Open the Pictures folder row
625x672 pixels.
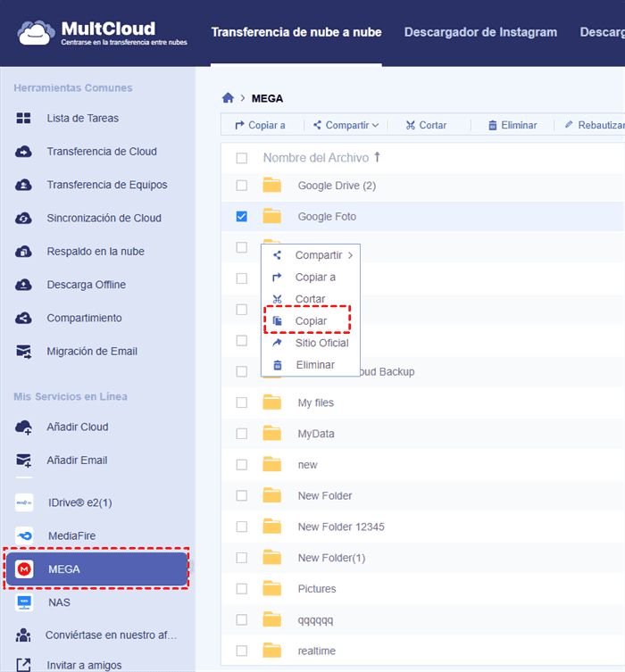316,589
